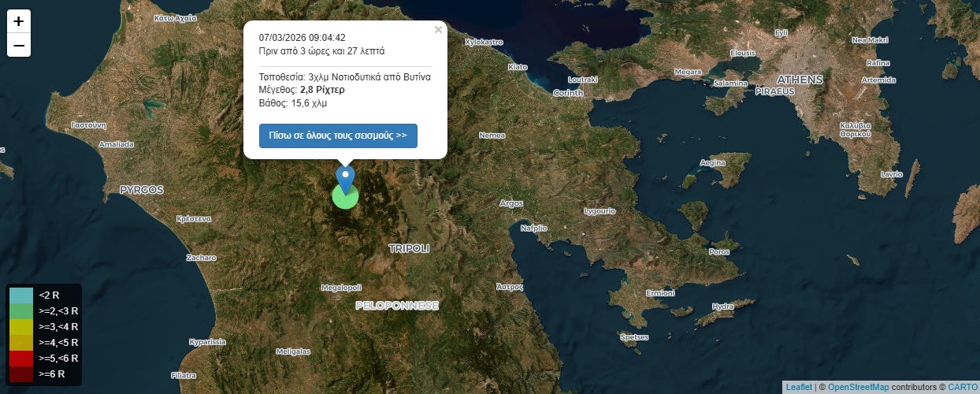
Task: Click the blue earthquake location marker
Action: click(x=345, y=177)
